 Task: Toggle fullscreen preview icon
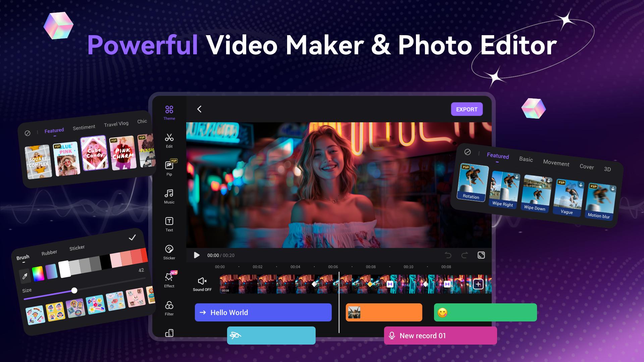481,255
